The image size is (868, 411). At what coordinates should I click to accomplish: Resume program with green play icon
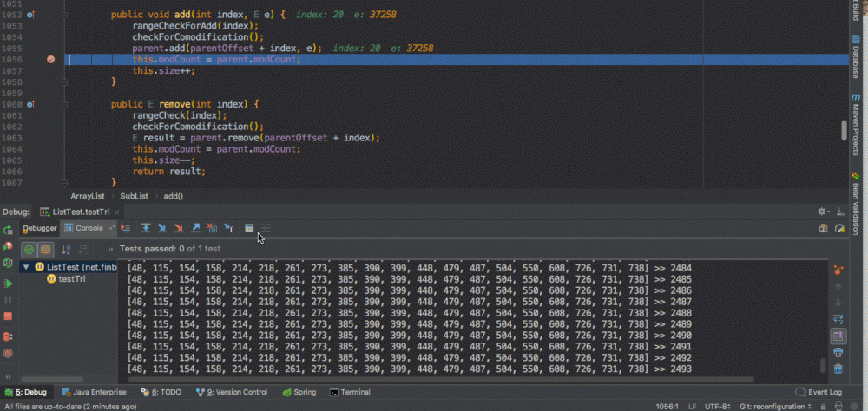pos(8,284)
